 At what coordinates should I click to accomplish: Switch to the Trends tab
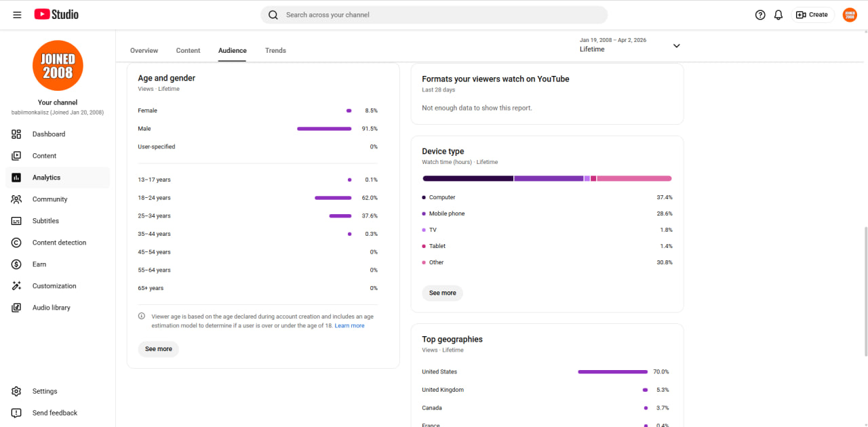pos(275,51)
